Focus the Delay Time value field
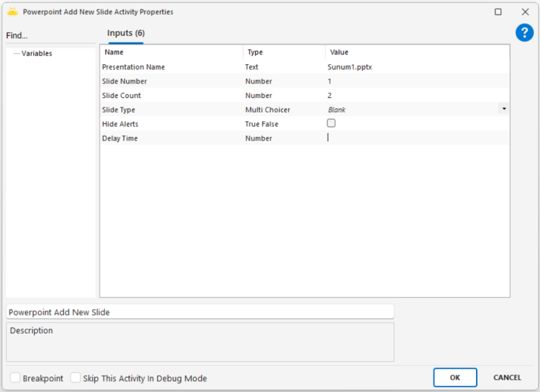The image size is (540, 392). tap(417, 138)
